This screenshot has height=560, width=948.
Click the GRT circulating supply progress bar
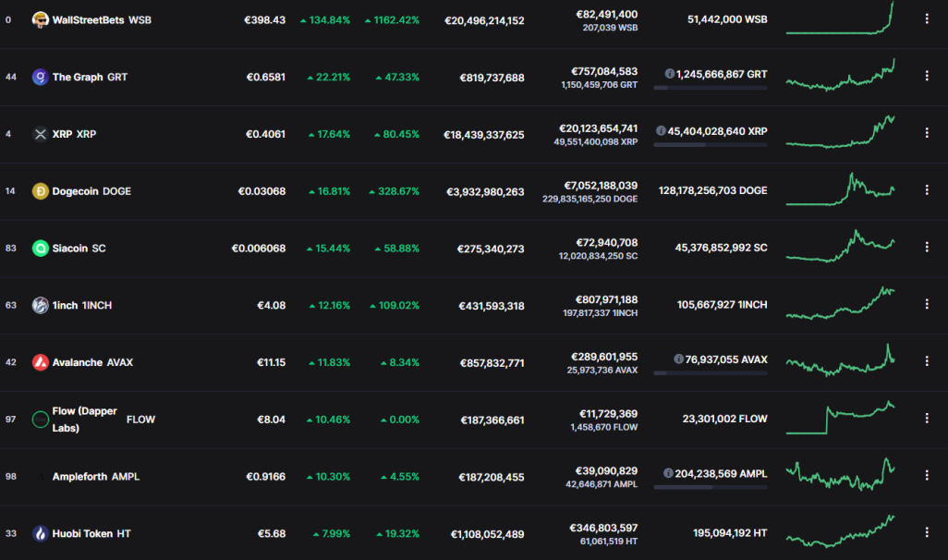(x=711, y=88)
